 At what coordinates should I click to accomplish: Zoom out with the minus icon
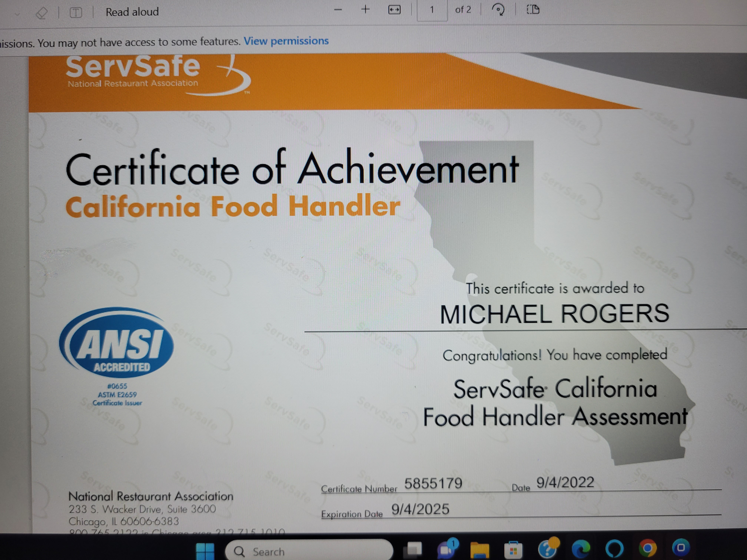(x=338, y=10)
